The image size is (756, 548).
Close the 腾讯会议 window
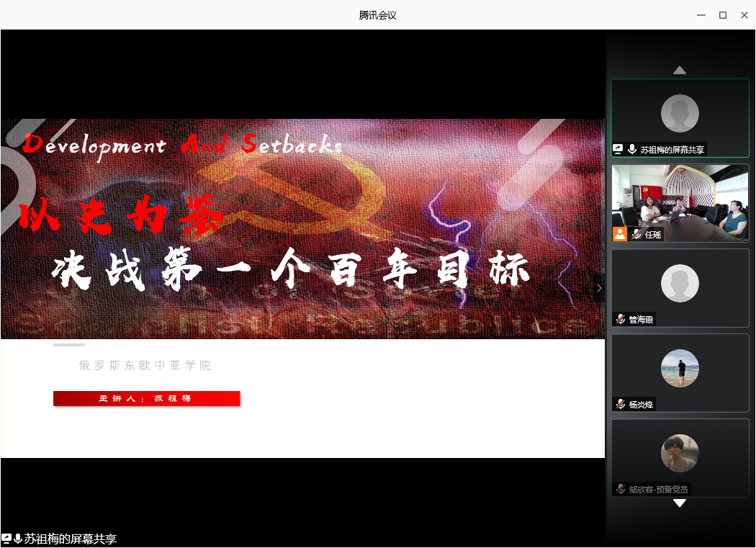coord(744,15)
